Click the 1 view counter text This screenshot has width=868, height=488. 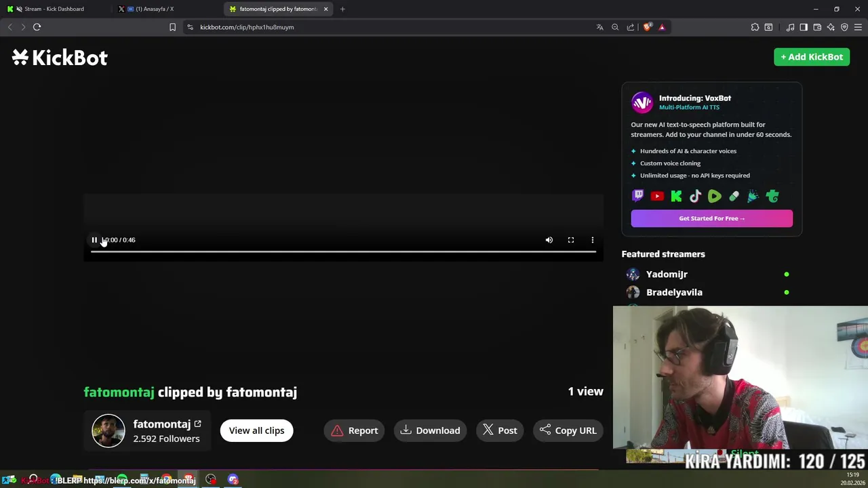(585, 392)
